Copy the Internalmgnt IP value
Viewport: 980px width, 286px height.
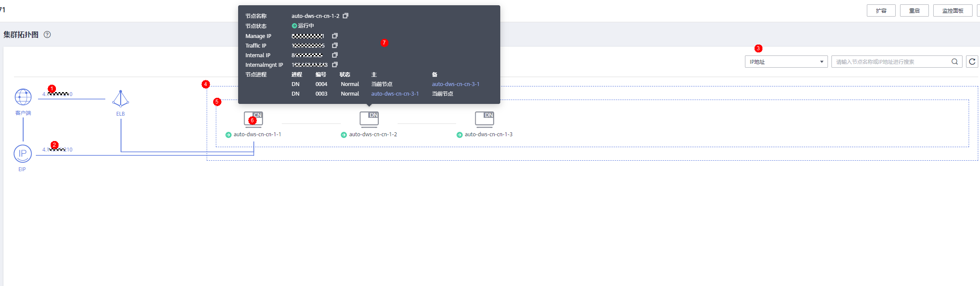[x=335, y=65]
